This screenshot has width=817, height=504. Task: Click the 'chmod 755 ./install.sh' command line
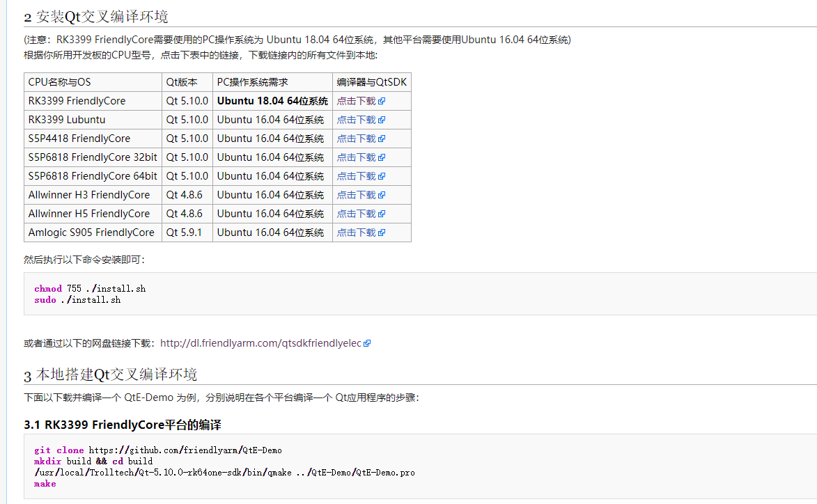coord(90,288)
